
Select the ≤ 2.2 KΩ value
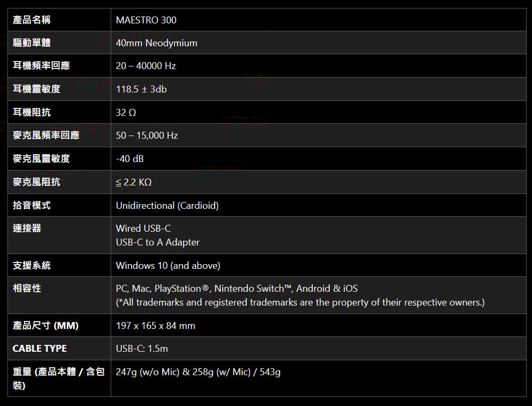[x=134, y=182]
